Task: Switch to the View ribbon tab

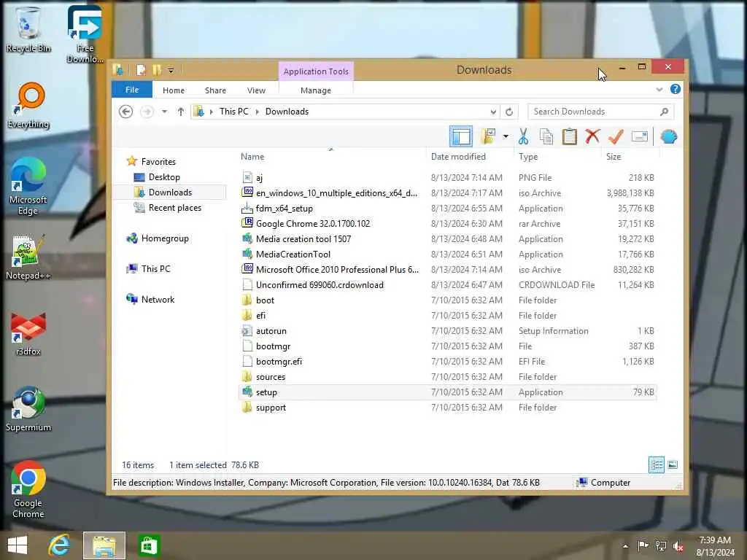Action: click(x=256, y=90)
